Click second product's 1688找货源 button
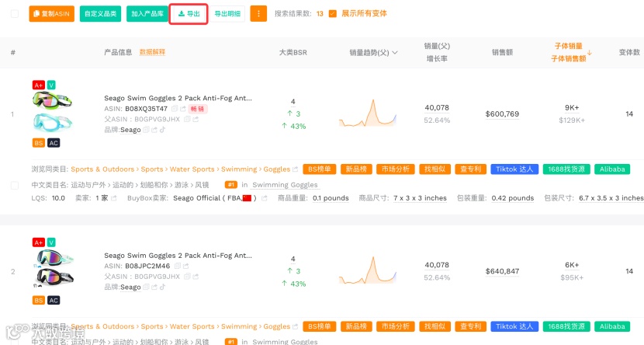The width and height of the screenshot is (644, 345). point(566,326)
